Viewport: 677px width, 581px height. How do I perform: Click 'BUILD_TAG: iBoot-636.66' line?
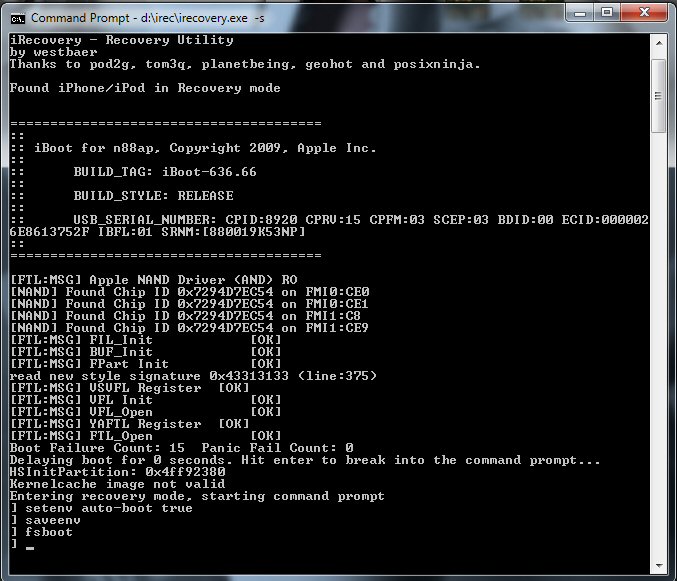pyautogui.click(x=133, y=172)
